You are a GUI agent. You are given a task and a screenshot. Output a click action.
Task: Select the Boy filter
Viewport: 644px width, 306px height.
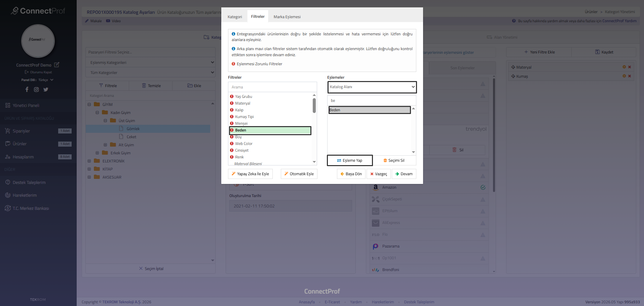238,137
